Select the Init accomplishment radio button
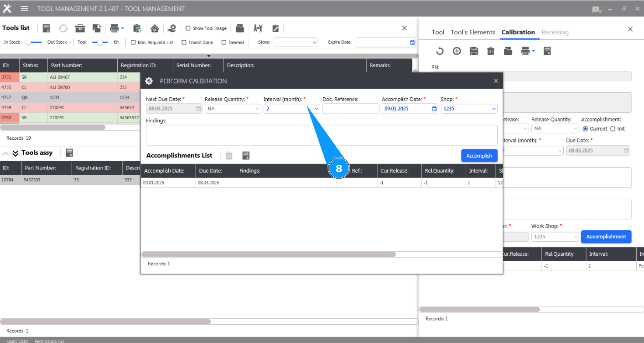This screenshot has width=644, height=343. click(613, 129)
